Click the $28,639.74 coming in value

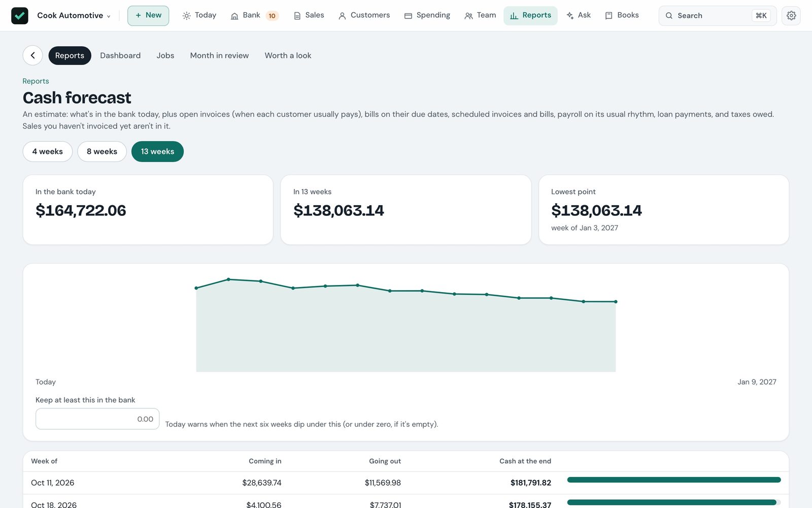(262, 483)
